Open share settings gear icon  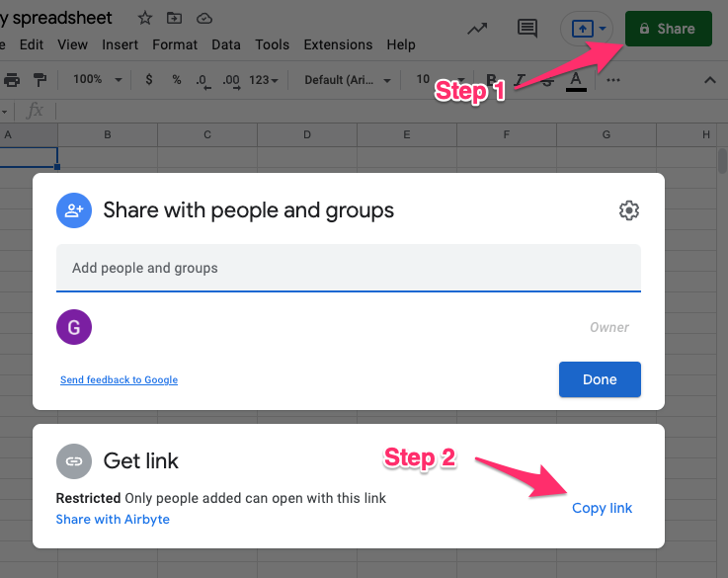pos(628,209)
